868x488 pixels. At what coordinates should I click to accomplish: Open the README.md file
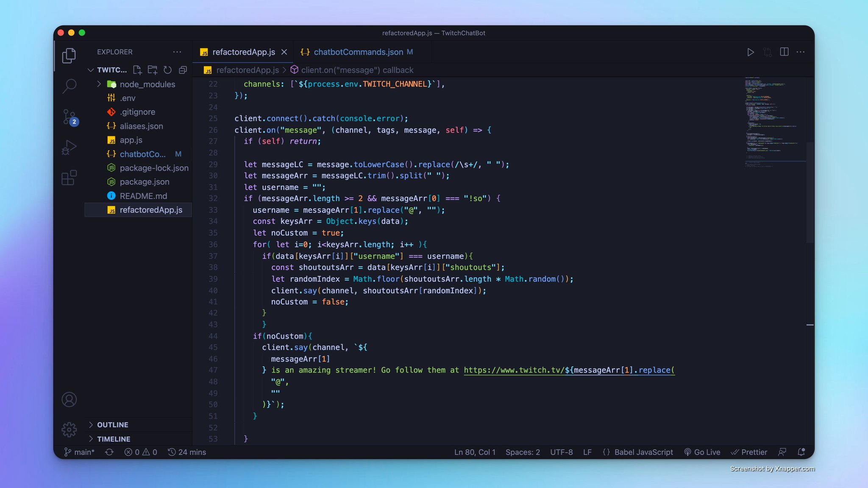pos(143,196)
